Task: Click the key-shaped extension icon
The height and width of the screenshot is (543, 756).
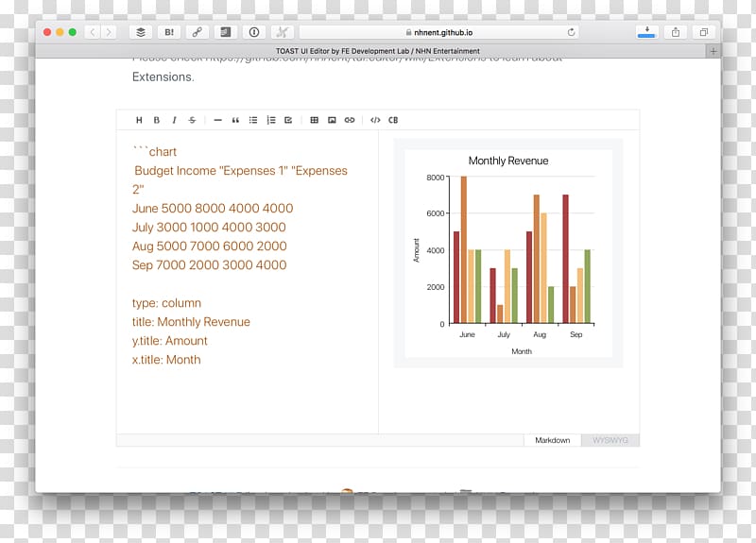Action: 198,32
